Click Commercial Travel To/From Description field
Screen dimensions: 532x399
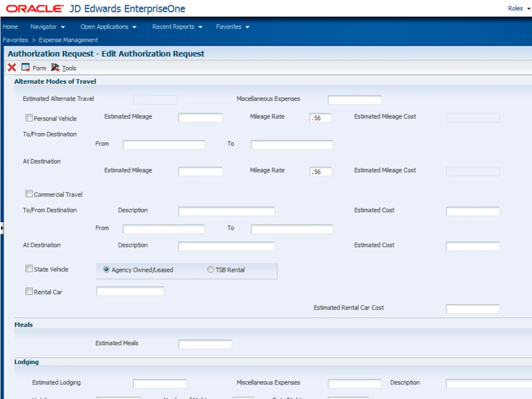click(x=226, y=211)
